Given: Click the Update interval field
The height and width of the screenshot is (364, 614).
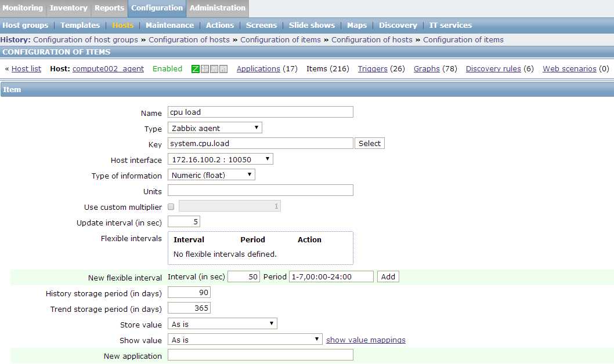Looking at the screenshot, I should 184,221.
